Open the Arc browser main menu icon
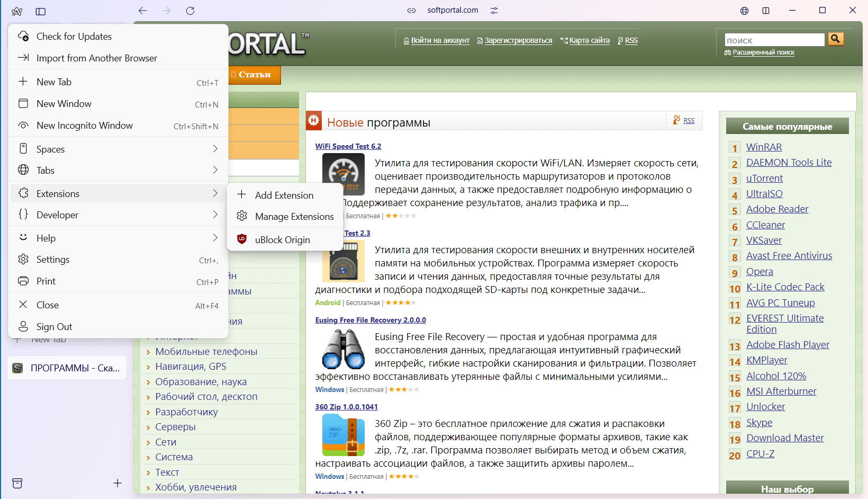This screenshot has height=499, width=868. (x=17, y=11)
